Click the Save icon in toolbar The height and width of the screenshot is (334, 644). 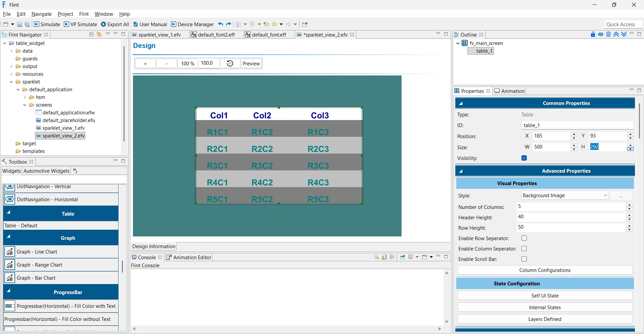19,24
